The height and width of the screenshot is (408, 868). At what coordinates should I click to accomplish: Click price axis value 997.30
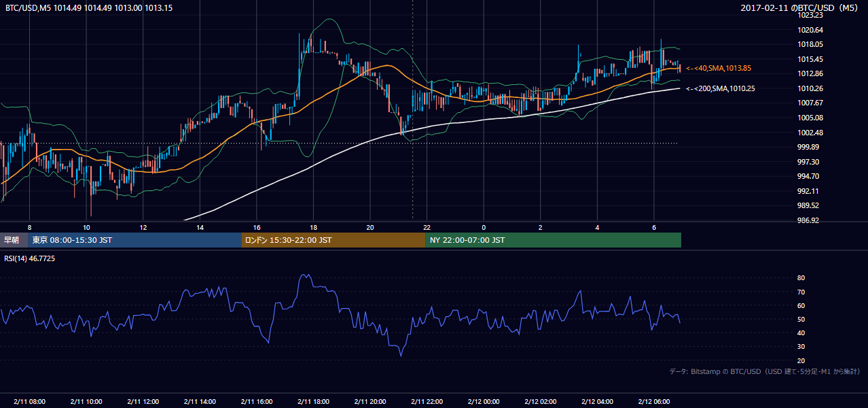click(810, 162)
